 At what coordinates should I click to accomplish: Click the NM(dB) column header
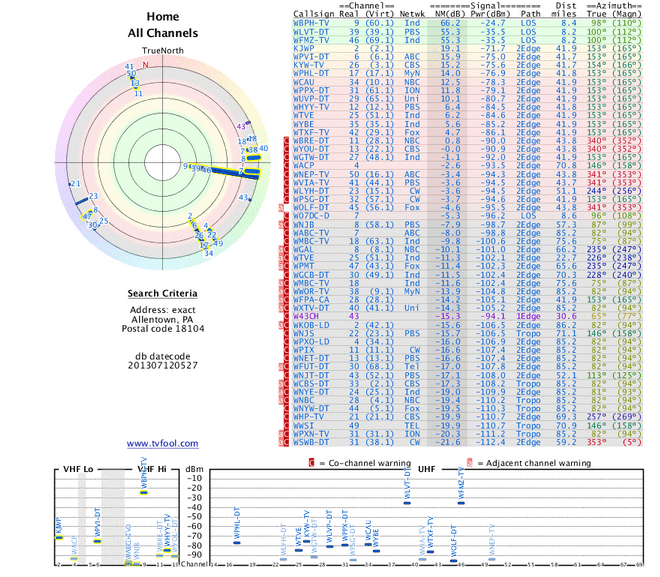pos(450,14)
